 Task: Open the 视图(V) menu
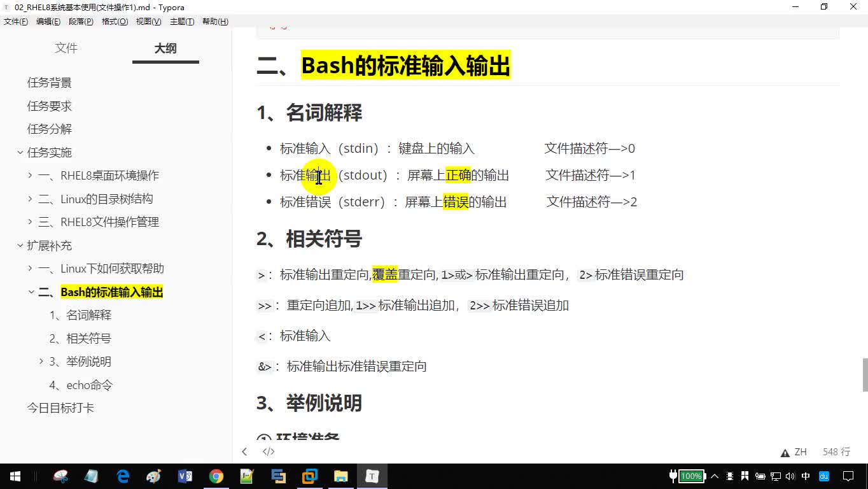148,22
